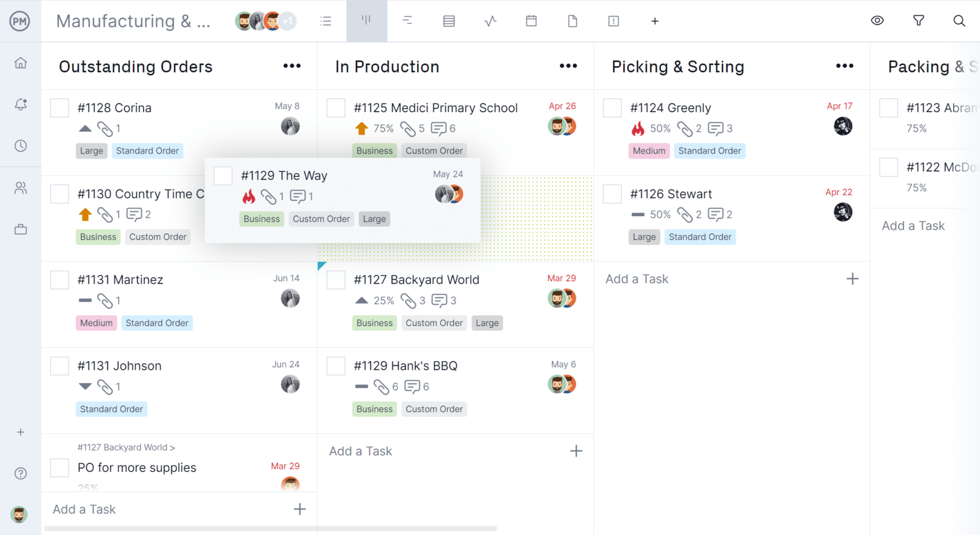The width and height of the screenshot is (980, 535).
Task: Open the Sheet view
Action: 448,20
